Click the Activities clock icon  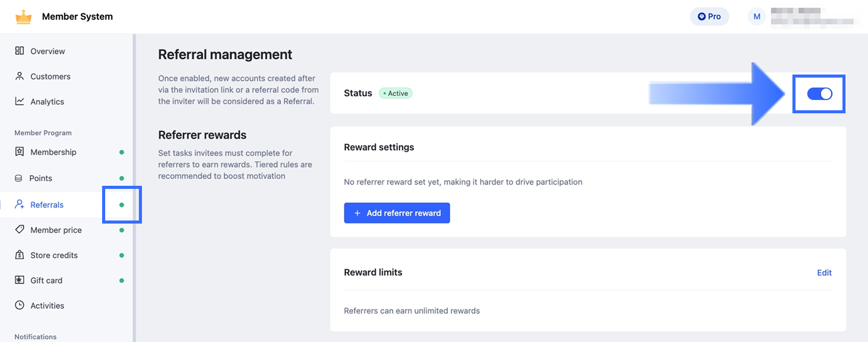point(19,305)
